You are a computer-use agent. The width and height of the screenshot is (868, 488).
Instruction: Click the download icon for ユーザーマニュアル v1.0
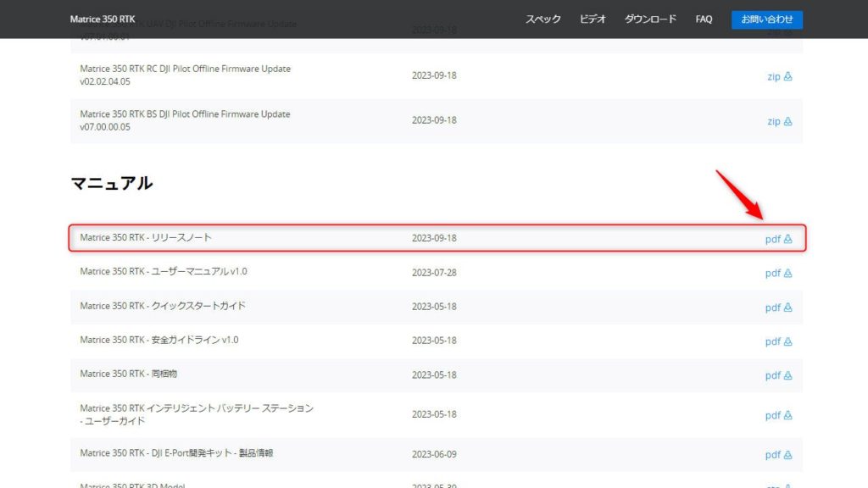tap(790, 273)
